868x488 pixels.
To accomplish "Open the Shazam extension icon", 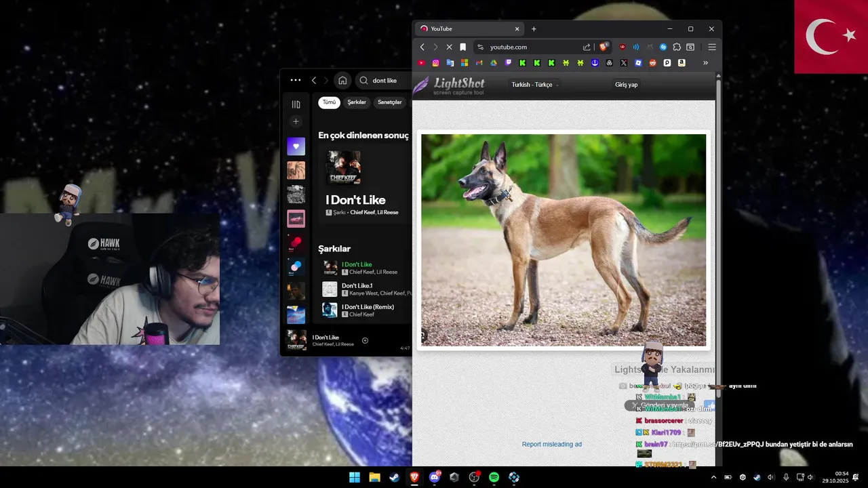I will (x=663, y=47).
